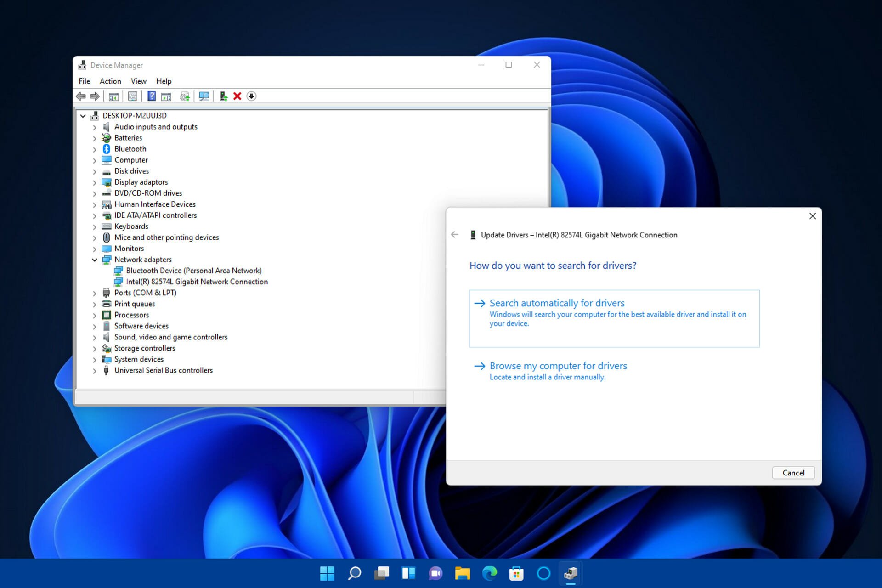Click the red X Uninstall device icon
This screenshot has width=882, height=588.
point(237,96)
